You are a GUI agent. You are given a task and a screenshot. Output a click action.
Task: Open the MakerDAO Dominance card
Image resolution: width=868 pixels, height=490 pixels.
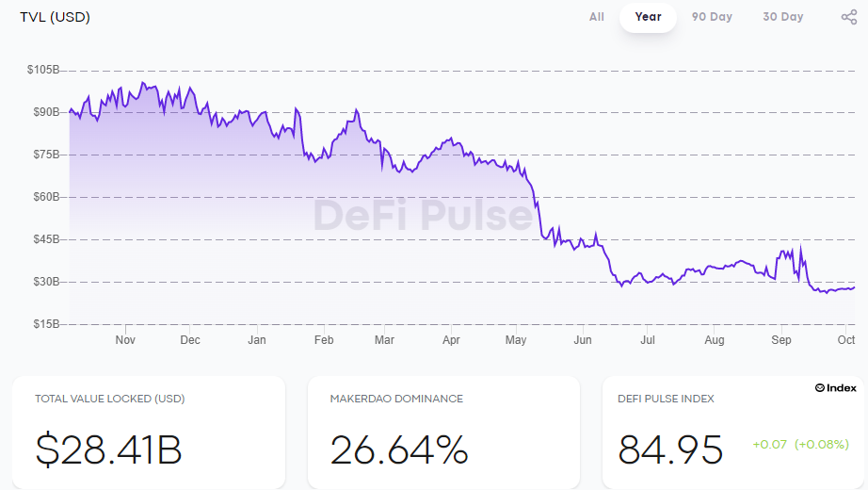(x=443, y=432)
